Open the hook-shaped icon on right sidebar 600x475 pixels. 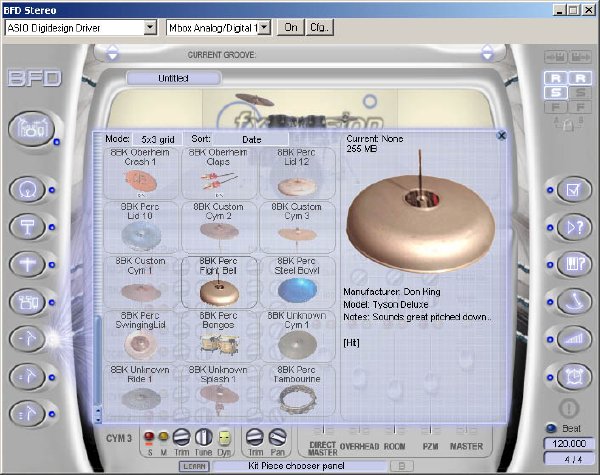pyautogui.click(x=574, y=302)
